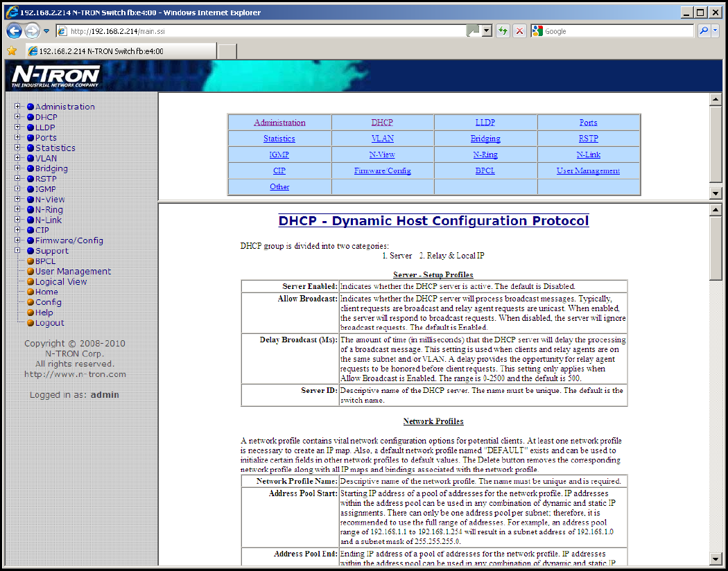Viewport: 728px width, 571px height.
Task: Click the blue bullet beside N-Ring
Action: (31, 210)
